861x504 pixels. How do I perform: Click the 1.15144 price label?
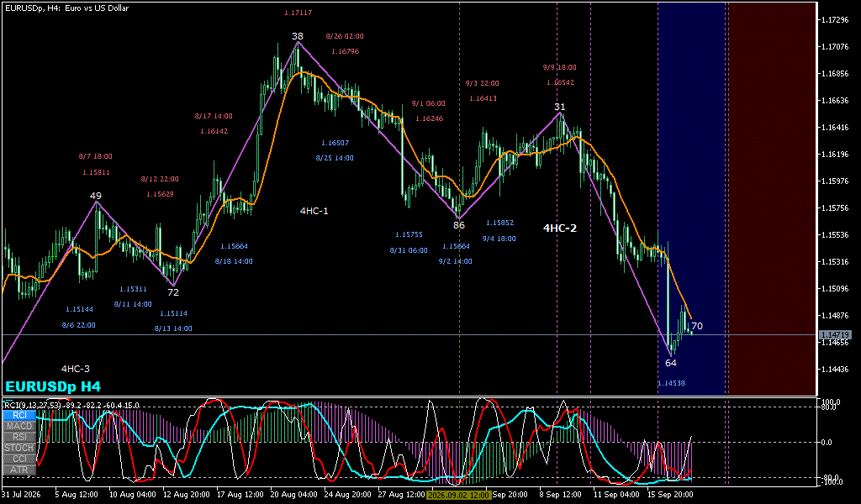click(80, 309)
